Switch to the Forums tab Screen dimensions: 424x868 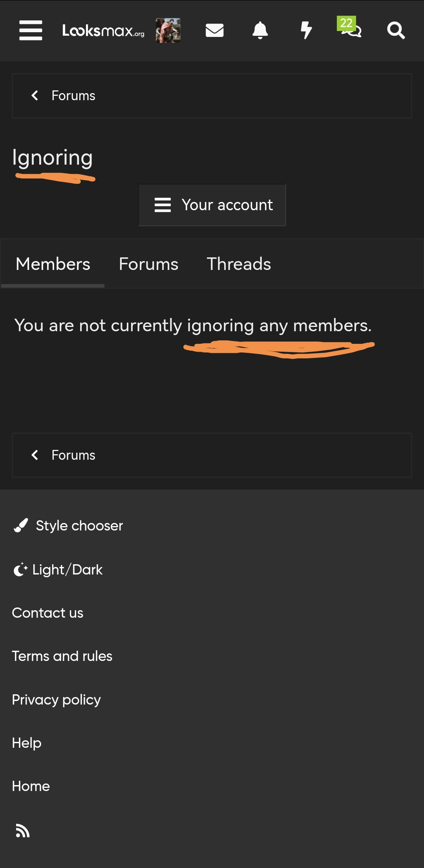148,264
